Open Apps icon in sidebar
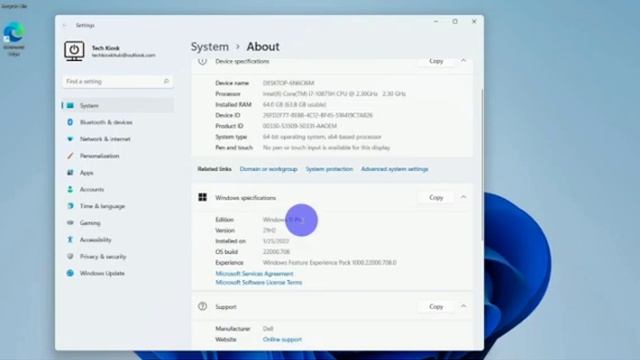The width and height of the screenshot is (640, 360). click(70, 173)
